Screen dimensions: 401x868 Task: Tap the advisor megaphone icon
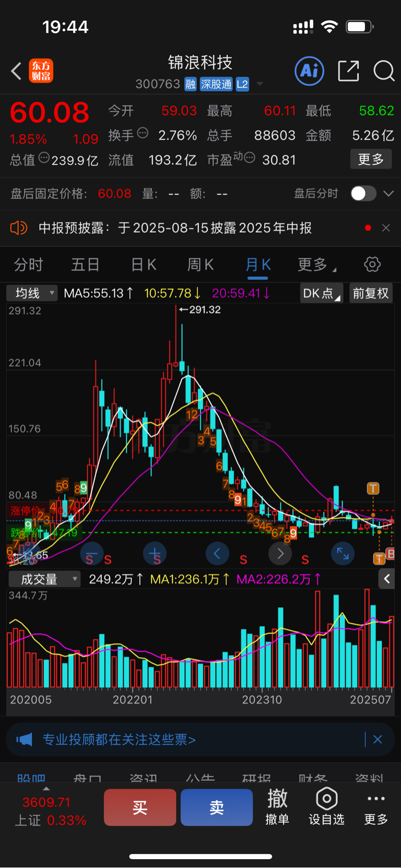[24, 740]
